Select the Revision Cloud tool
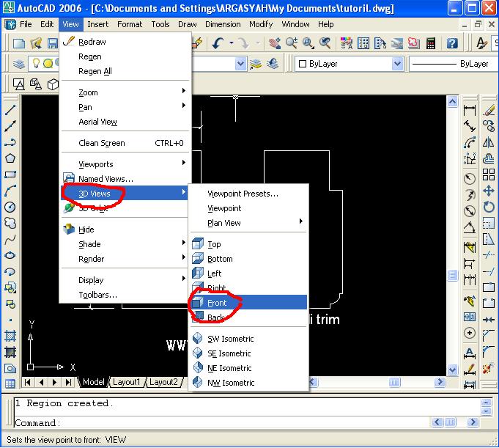The width and height of the screenshot is (499, 448). click(10, 223)
